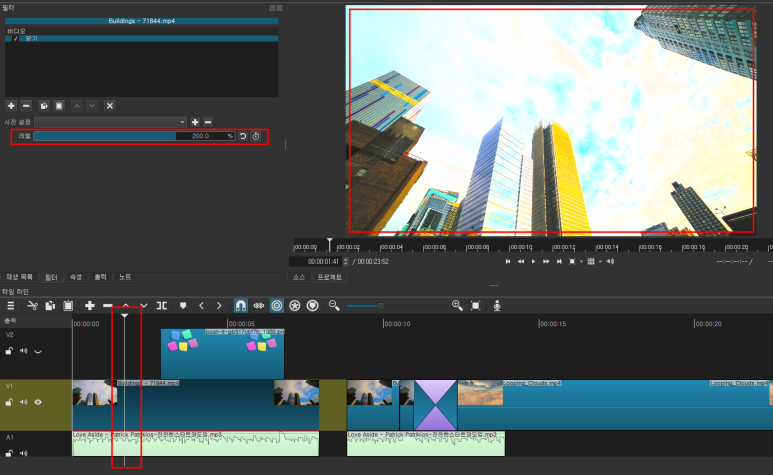
Task: Switch to the 노트 tab
Action: 125,277
